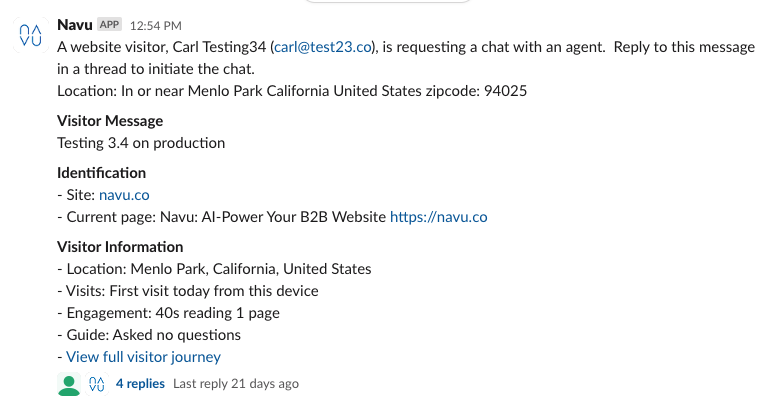Click the Identification heading

[101, 173]
